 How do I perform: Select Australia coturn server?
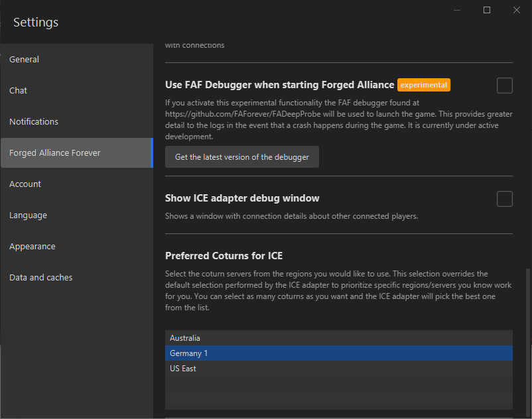point(338,338)
